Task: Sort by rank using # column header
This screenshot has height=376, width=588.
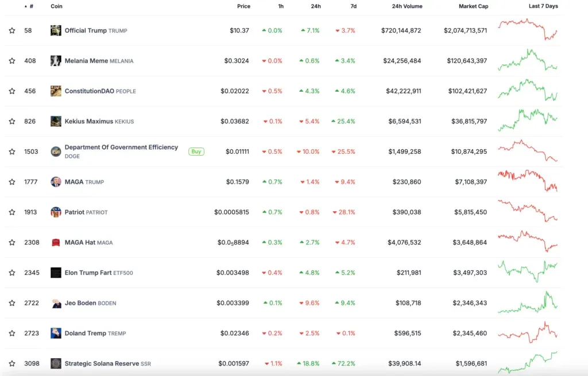Action: [30, 6]
